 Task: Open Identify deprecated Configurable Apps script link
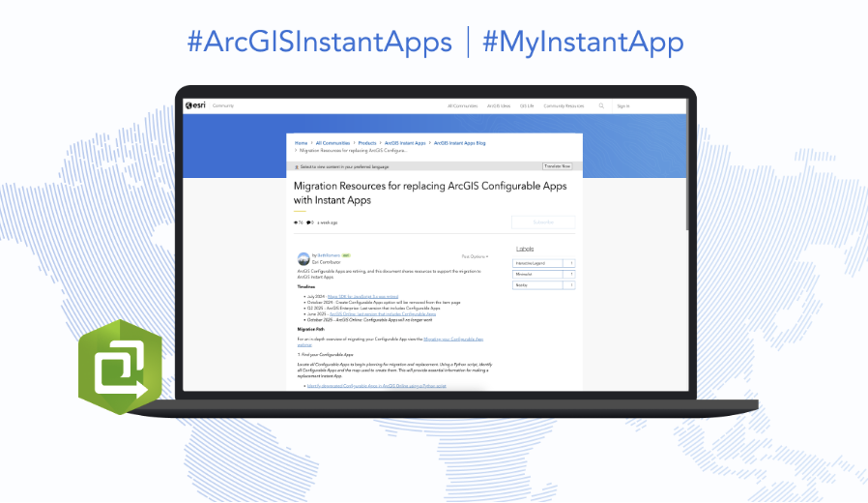pos(376,386)
